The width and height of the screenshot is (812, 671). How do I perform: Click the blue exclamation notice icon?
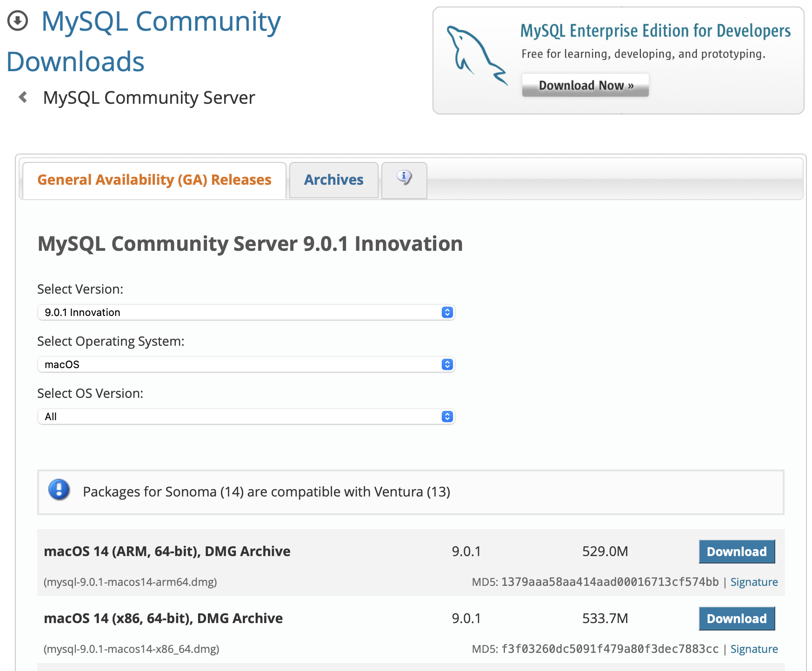[x=59, y=490]
